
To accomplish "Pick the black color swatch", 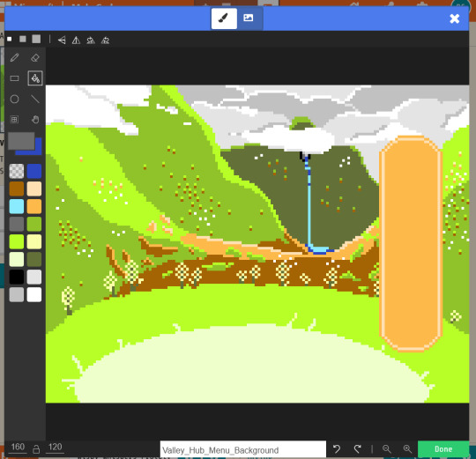I will click(17, 277).
